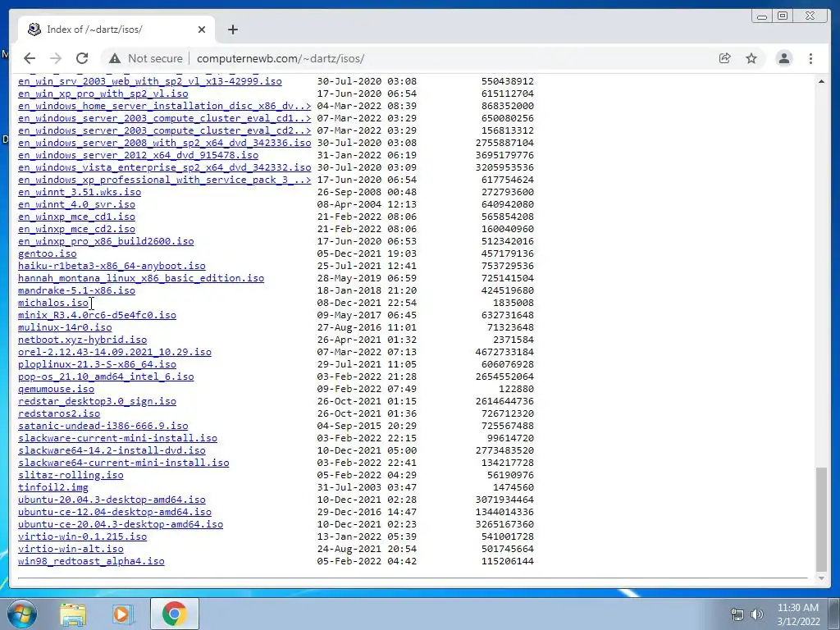Click win98_redtoast_alpha4.iso
This screenshot has width=840, height=630.
click(91, 561)
